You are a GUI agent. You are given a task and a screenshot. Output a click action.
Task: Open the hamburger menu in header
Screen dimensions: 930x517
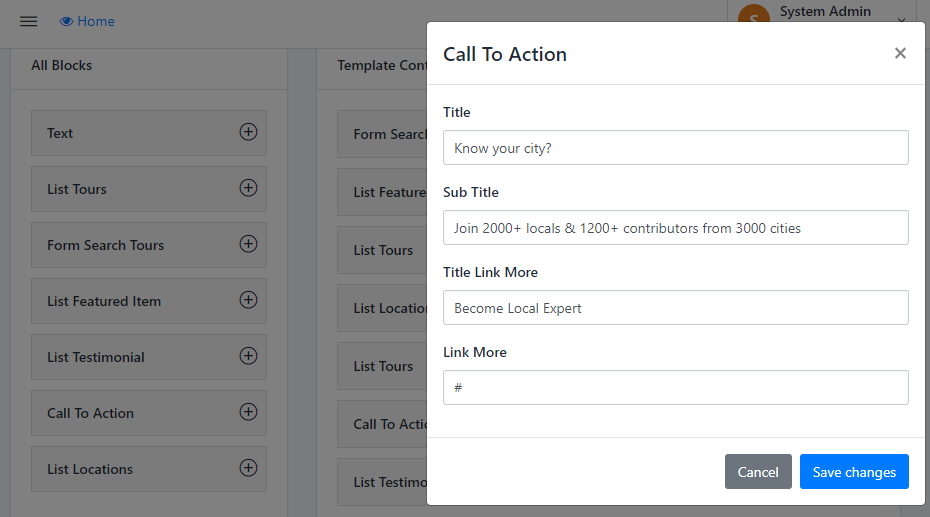28,21
